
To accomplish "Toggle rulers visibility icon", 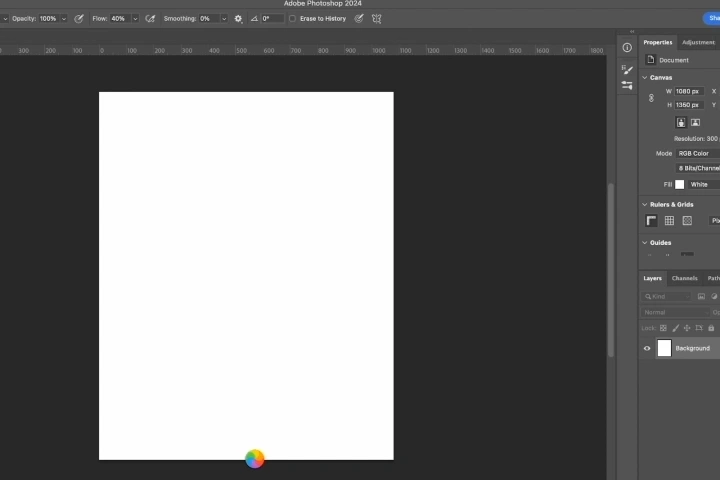I will click(x=651, y=221).
